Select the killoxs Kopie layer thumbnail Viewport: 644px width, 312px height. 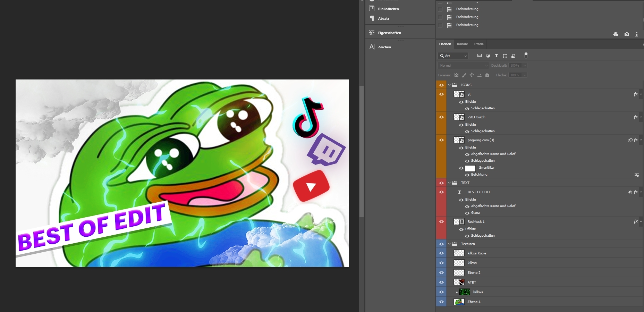[x=459, y=253]
